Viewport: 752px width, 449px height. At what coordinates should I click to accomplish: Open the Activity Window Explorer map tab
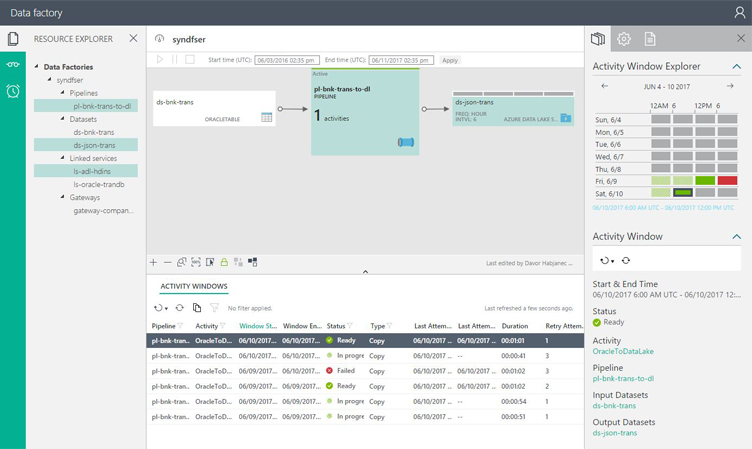(598, 39)
